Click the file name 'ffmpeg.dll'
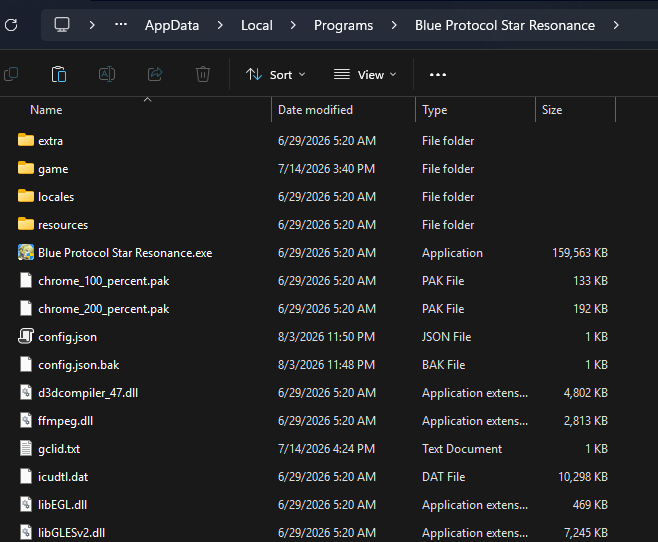The width and height of the screenshot is (658, 542). [65, 421]
